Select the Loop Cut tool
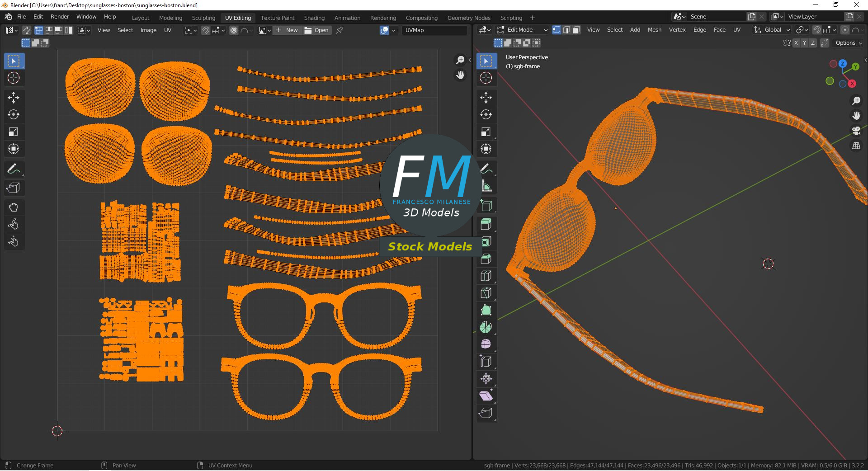 point(486,276)
